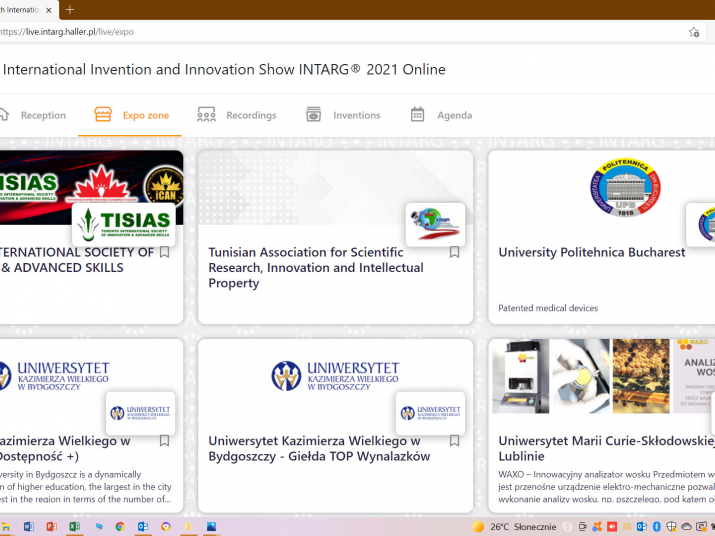The width and height of the screenshot is (715, 536).
Task: Bookmark the TISIAS society exhibitor card
Action: (165, 252)
